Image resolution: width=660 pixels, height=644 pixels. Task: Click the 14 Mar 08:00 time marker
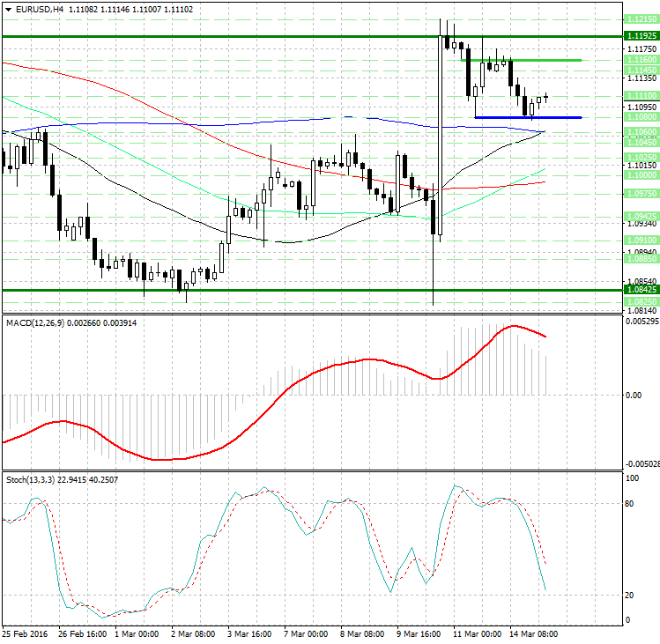[534, 634]
